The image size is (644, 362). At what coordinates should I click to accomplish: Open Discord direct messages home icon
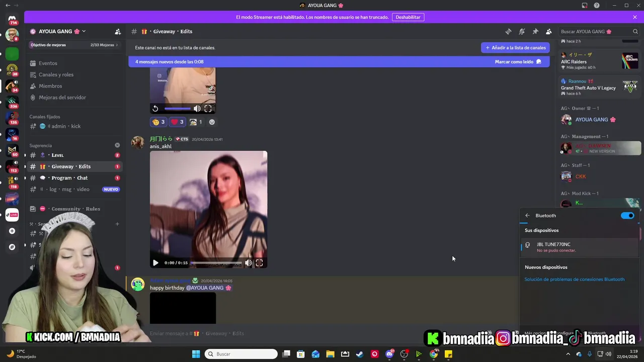(x=12, y=19)
